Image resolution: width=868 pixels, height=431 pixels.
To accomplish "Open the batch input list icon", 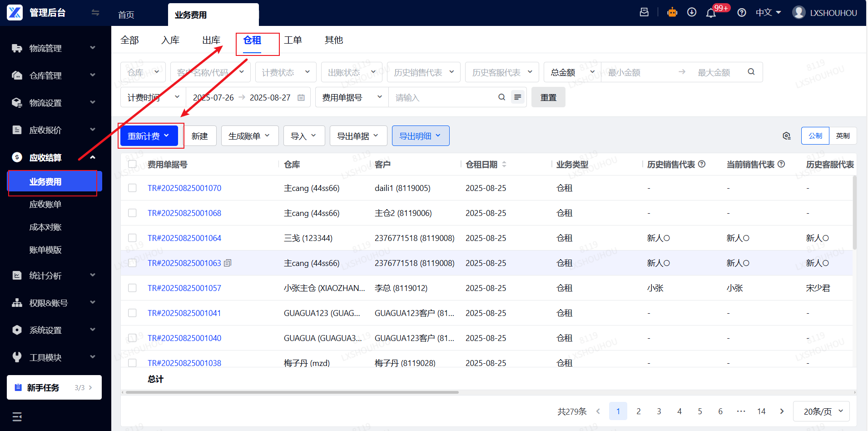I will coord(517,97).
